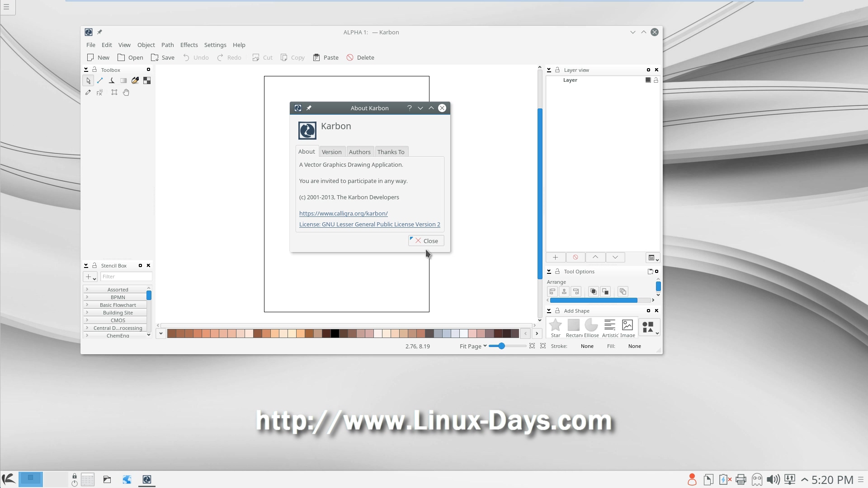Click the align center button under Arrange
This screenshot has height=488, width=868.
coord(564,291)
